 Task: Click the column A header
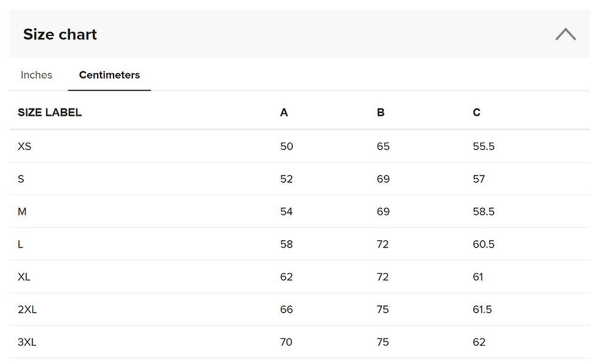(x=284, y=112)
